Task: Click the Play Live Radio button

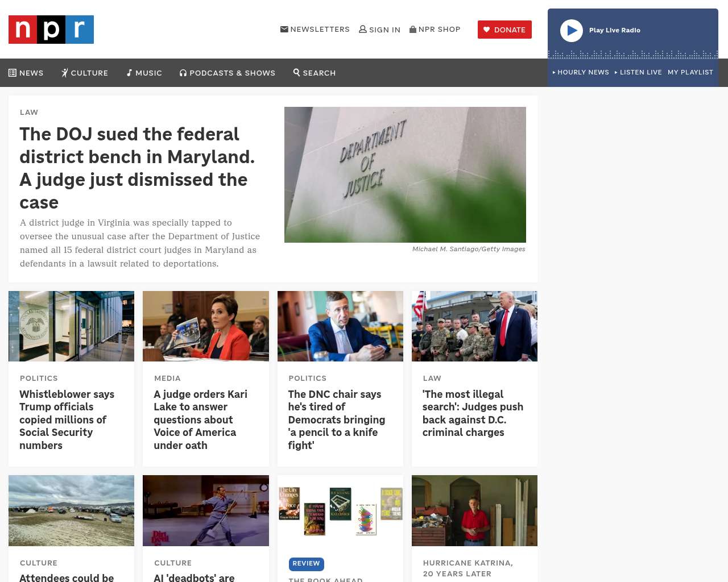Action: pyautogui.click(x=572, y=31)
